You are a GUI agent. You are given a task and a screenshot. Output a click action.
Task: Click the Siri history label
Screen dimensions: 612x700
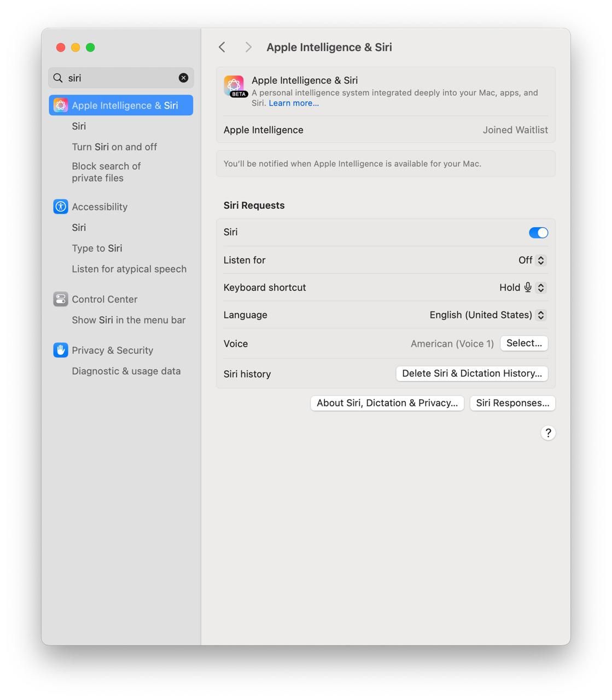(247, 374)
